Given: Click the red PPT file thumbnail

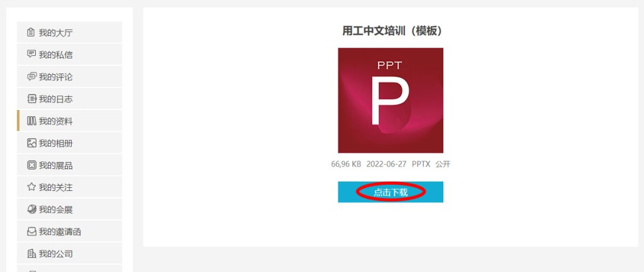Looking at the screenshot, I should [x=391, y=101].
